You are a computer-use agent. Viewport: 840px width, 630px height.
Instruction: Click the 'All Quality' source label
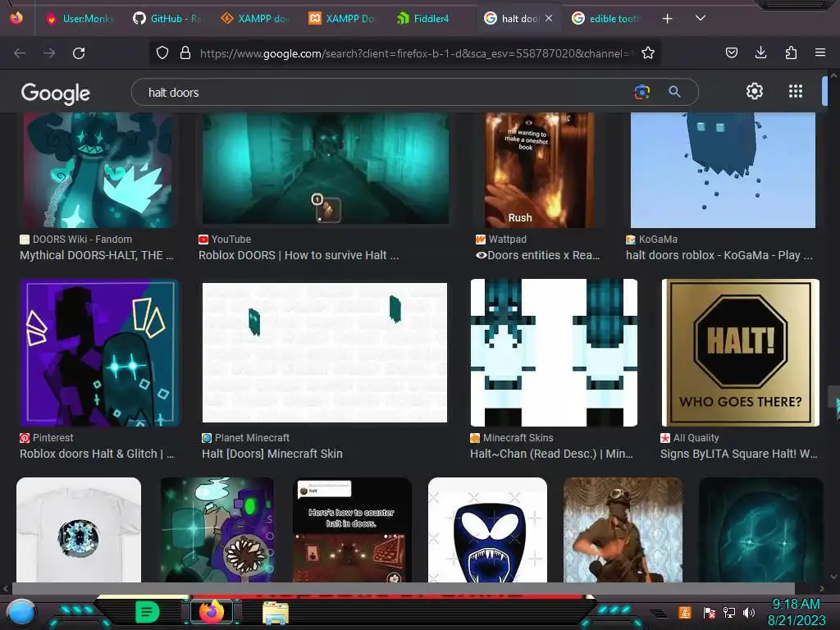(696, 438)
